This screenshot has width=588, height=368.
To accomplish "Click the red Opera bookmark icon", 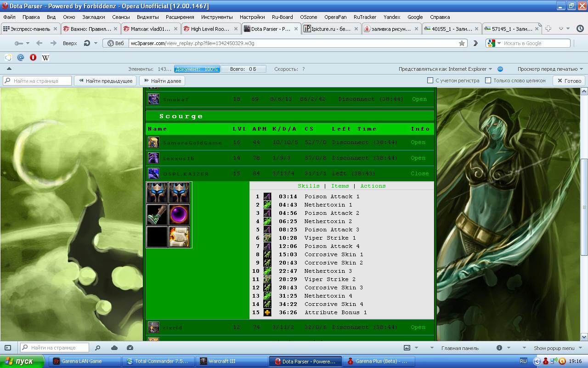I will 33,57.
